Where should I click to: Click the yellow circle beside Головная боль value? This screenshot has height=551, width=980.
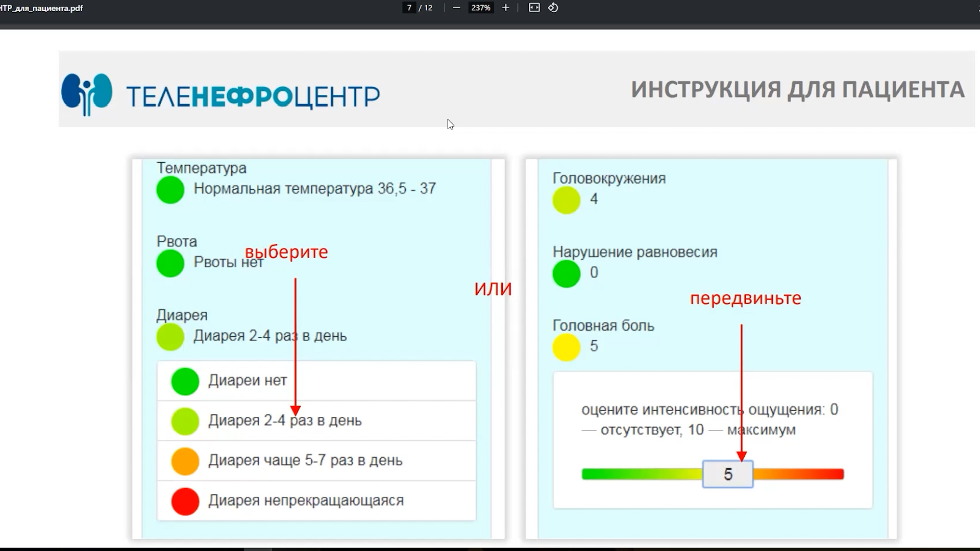[566, 347]
